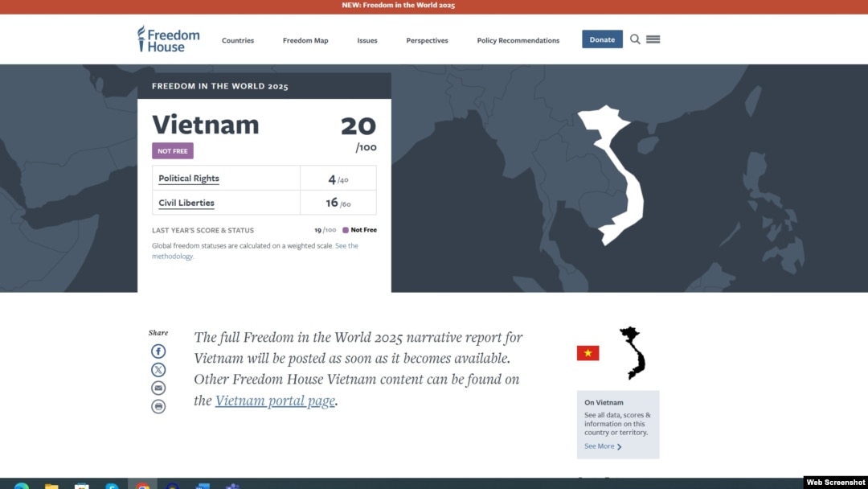Screen dimensions: 868x489
Task: Open Issues menu
Action: (367, 40)
